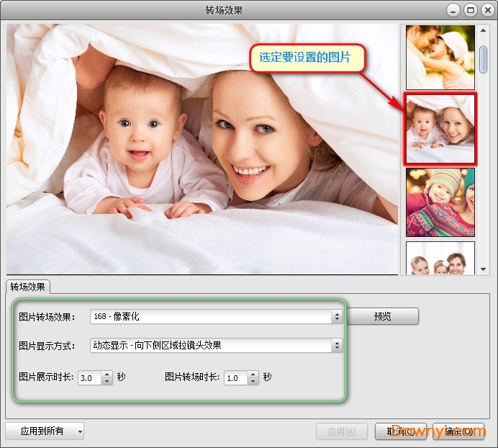
Task: Minimize the 转场效果 window
Action: [453, 10]
